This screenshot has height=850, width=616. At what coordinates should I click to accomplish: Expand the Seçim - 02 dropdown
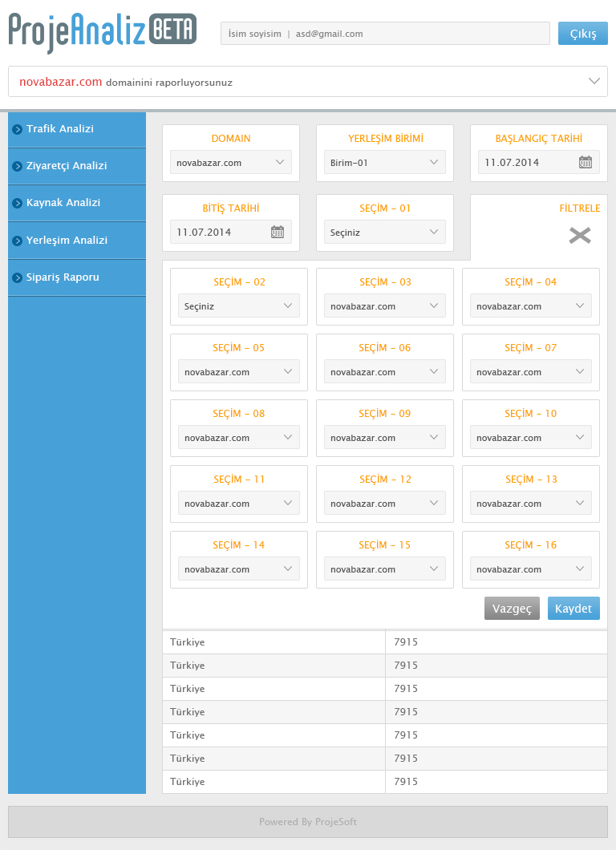[239, 306]
